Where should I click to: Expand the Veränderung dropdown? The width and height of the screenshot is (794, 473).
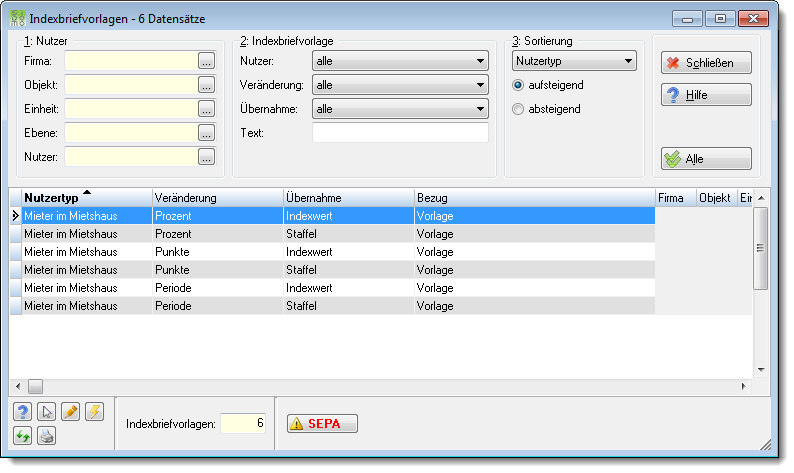coord(400,85)
